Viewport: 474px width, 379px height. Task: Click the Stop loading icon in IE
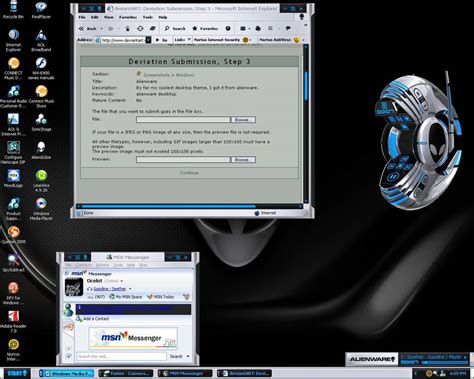(127, 29)
